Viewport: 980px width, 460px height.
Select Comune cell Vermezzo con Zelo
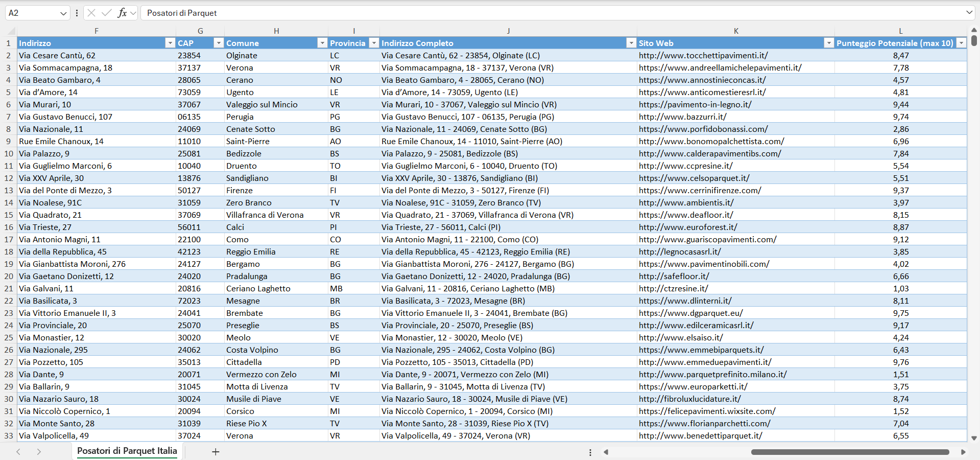276,374
